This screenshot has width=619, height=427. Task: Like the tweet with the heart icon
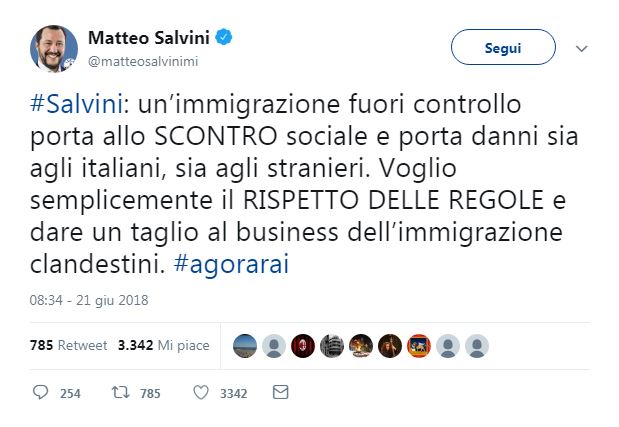[201, 393]
